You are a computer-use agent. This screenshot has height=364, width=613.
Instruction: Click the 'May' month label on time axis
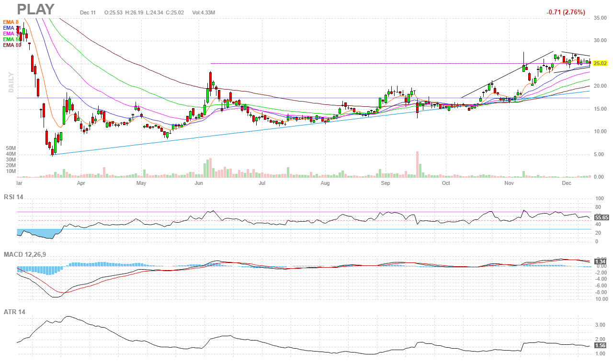point(141,183)
